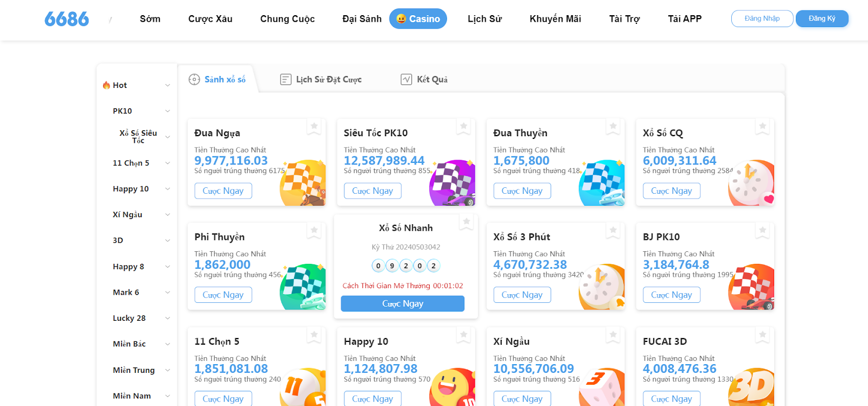Screen dimensions: 868x406
Task: Click the Đăng Nhập login button
Action: click(762, 18)
